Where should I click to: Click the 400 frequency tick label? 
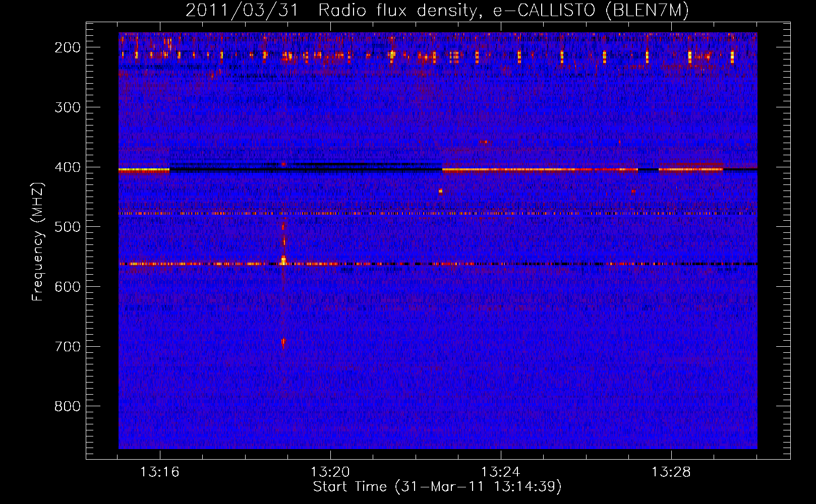pyautogui.click(x=68, y=167)
